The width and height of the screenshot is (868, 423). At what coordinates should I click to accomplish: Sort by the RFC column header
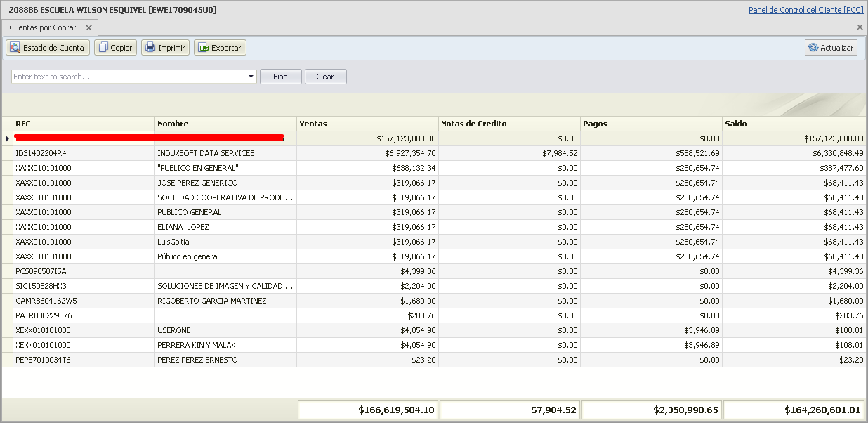tap(83, 124)
